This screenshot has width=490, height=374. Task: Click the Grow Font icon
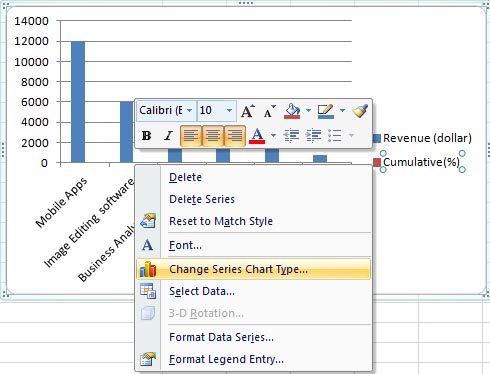click(x=247, y=111)
